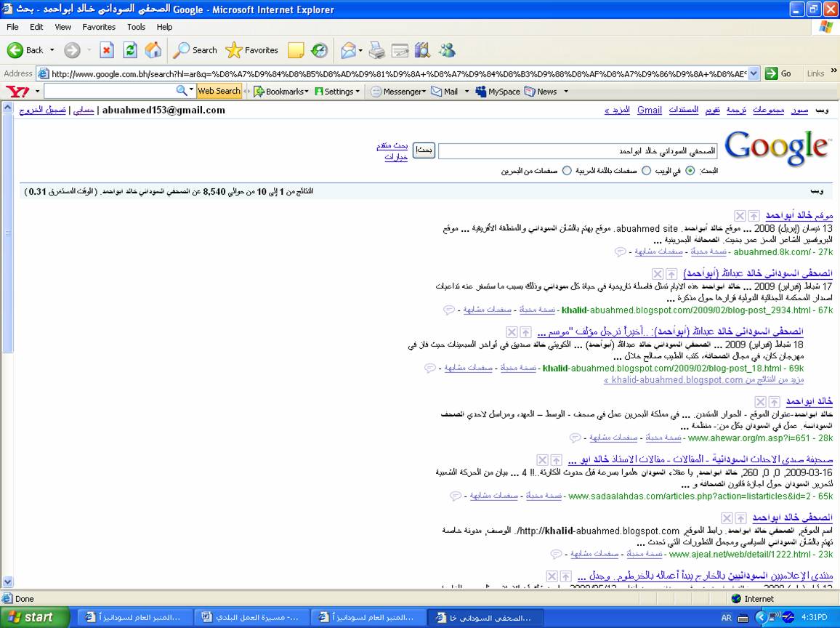Go to Home page icon
Viewport: 840px width, 628px height.
pyautogui.click(x=153, y=50)
